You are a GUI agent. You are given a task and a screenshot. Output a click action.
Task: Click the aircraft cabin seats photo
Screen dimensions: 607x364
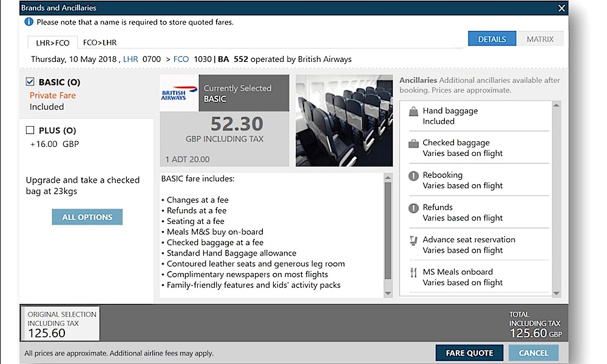tap(344, 120)
